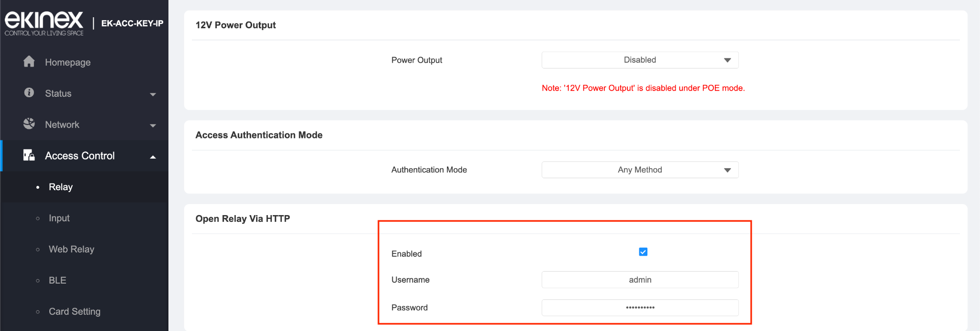Viewport: 980px width, 331px height.
Task: Open the Network menu item
Action: point(84,125)
